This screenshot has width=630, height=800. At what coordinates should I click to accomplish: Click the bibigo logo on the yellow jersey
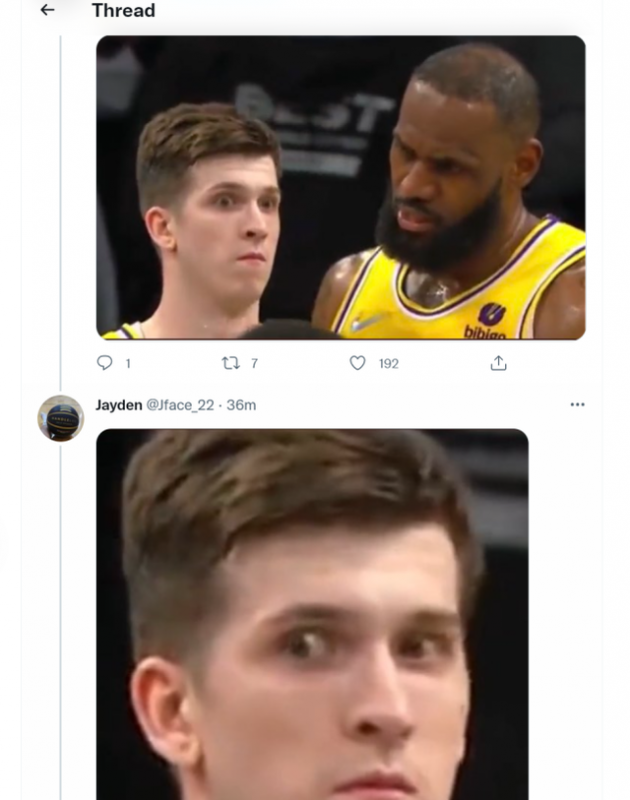[486, 322]
